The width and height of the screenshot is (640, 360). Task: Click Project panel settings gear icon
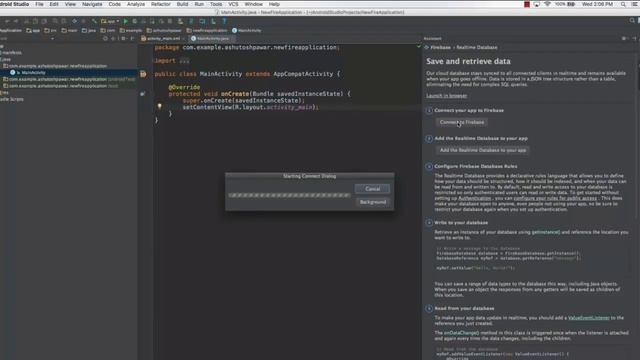(123, 38)
